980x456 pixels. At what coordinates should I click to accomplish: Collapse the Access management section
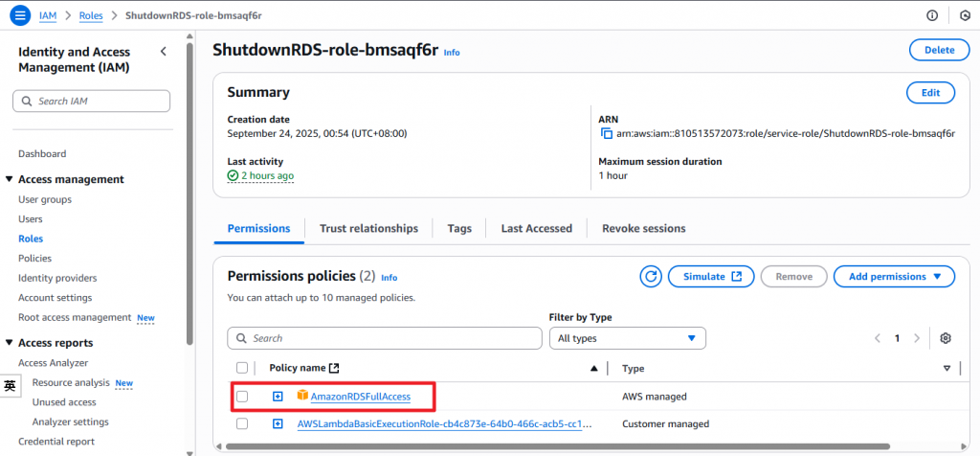[x=10, y=179]
